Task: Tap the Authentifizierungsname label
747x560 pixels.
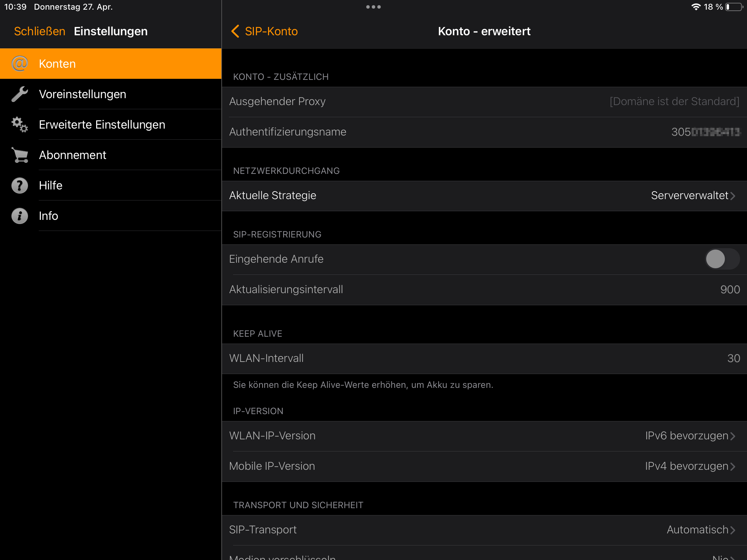Action: point(288,132)
